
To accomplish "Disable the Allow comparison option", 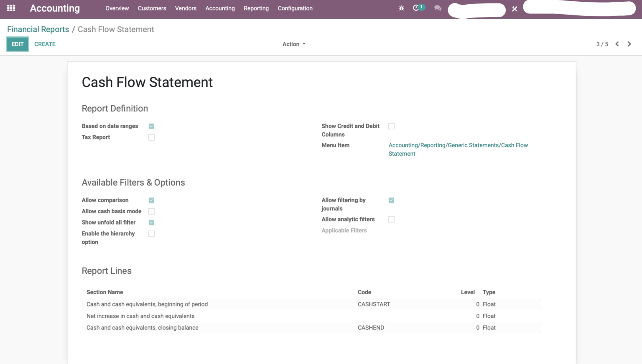I will pyautogui.click(x=151, y=200).
